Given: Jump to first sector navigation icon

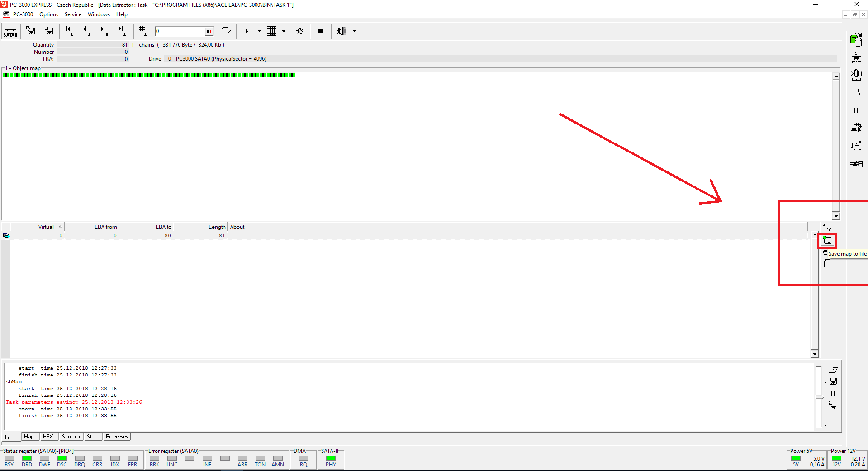Looking at the screenshot, I should click(69, 31).
